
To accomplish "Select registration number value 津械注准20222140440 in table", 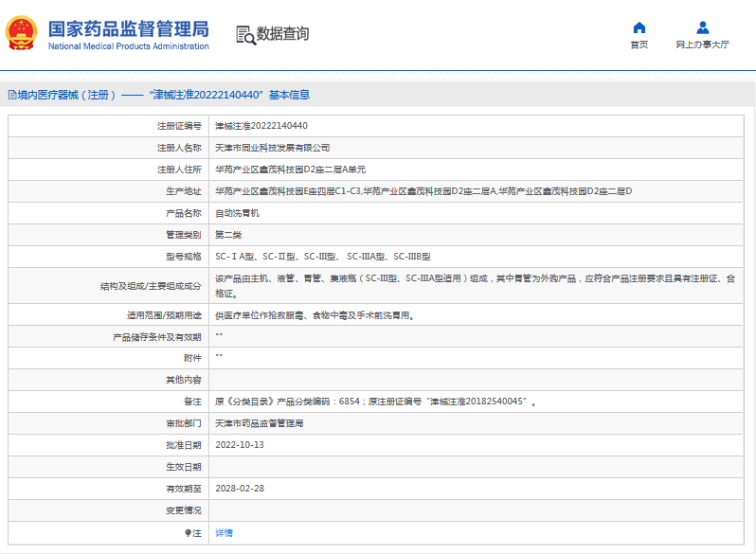I will coord(261,126).
